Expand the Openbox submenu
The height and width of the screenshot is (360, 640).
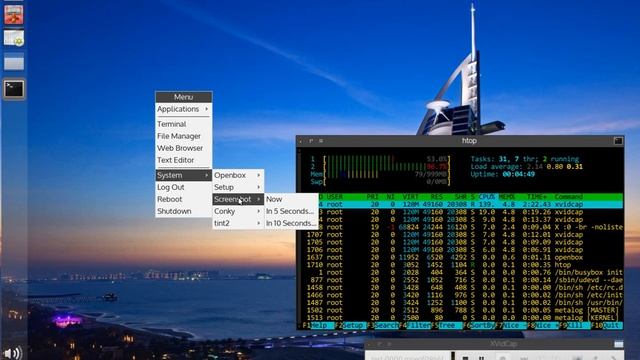click(x=238, y=175)
